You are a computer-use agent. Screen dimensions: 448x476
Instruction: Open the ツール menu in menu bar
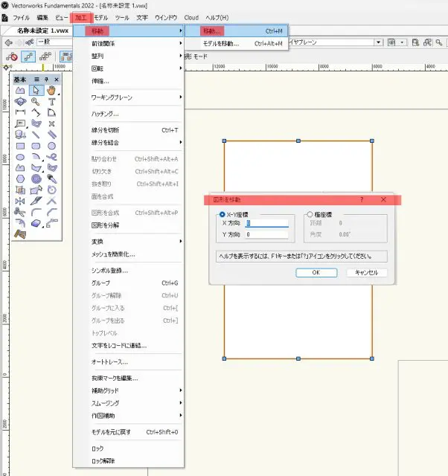click(x=121, y=17)
